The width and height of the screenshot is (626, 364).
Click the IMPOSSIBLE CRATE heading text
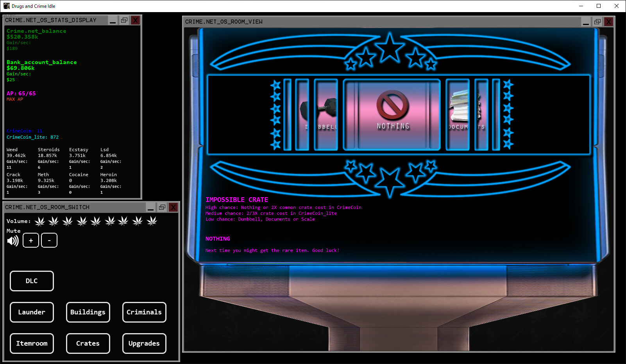pyautogui.click(x=236, y=200)
